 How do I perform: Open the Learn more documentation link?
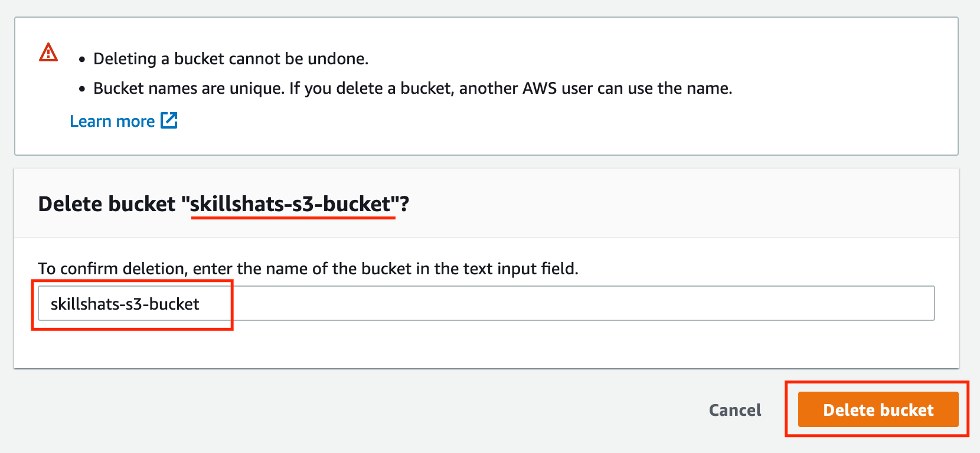pos(112,121)
